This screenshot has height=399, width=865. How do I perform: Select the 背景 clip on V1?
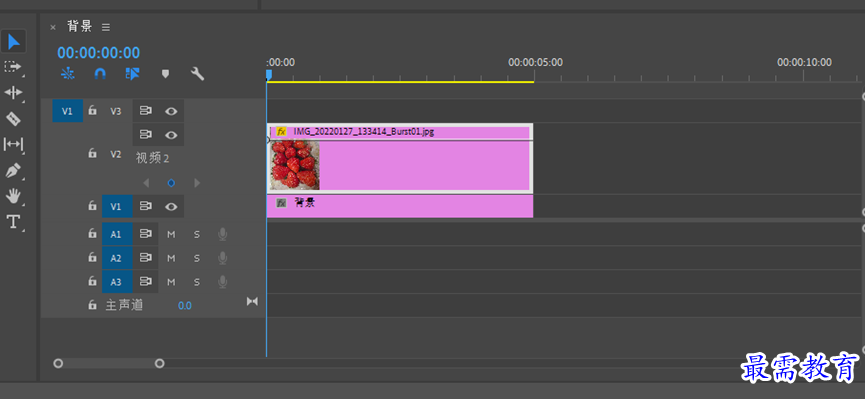[400, 206]
